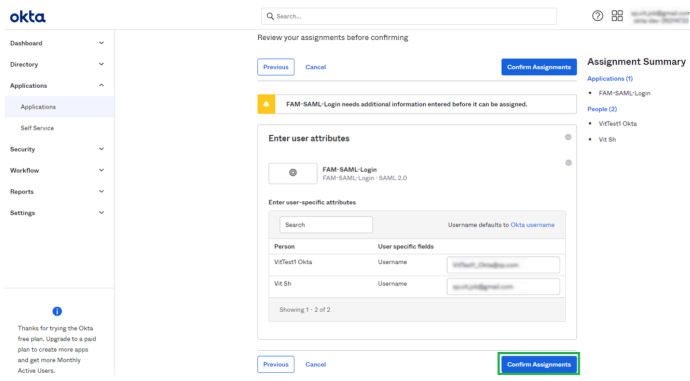This screenshot has height=381, width=690.
Task: Expand the Dashboard menu section
Action: coord(57,43)
